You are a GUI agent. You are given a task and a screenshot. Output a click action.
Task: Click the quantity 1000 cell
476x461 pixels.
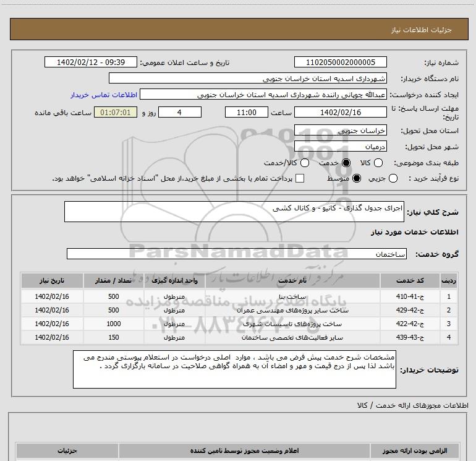(x=114, y=324)
